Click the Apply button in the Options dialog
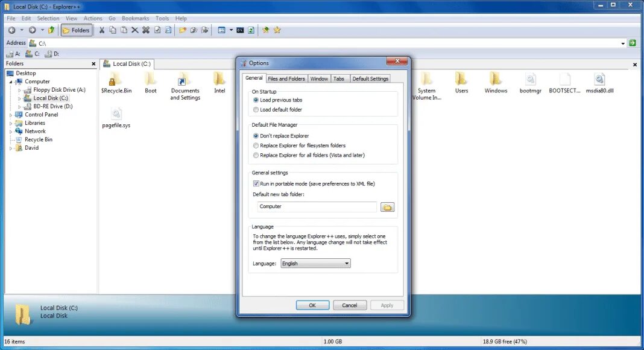This screenshot has height=350, width=644. tap(387, 305)
